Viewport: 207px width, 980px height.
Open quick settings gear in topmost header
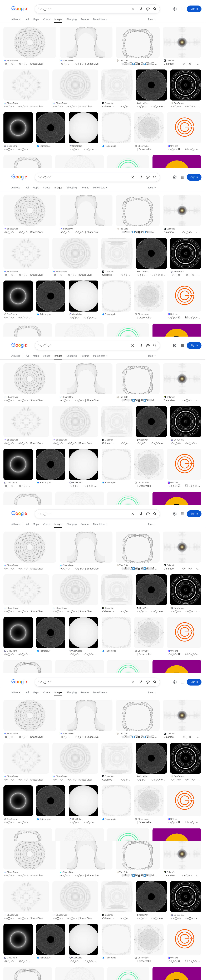pos(175,9)
